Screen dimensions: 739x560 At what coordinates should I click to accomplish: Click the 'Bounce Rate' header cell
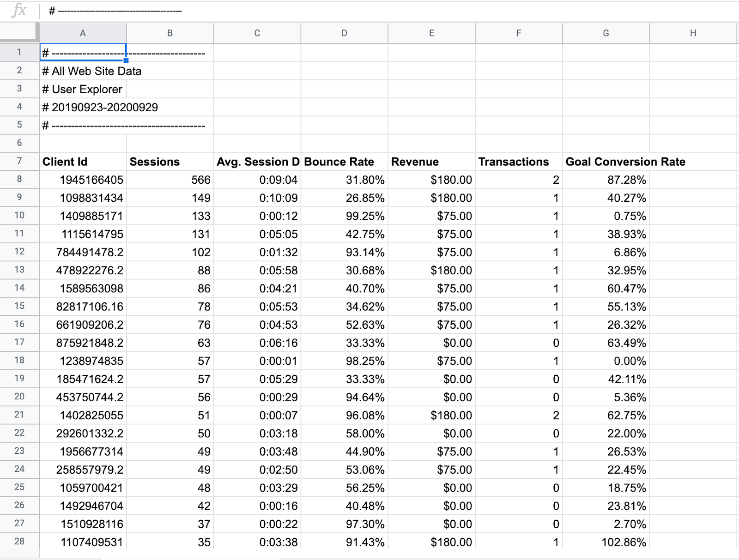point(345,162)
